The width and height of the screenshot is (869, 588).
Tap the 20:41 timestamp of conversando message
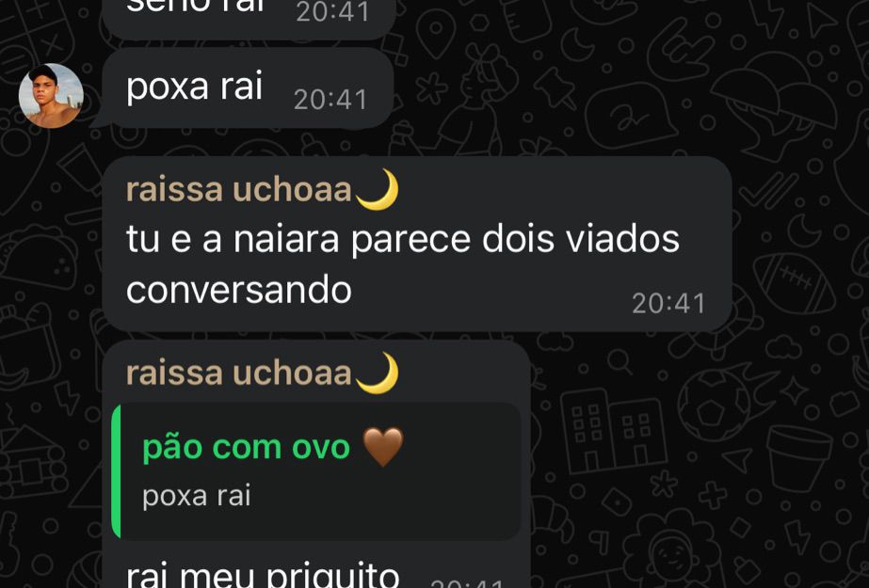click(x=668, y=304)
